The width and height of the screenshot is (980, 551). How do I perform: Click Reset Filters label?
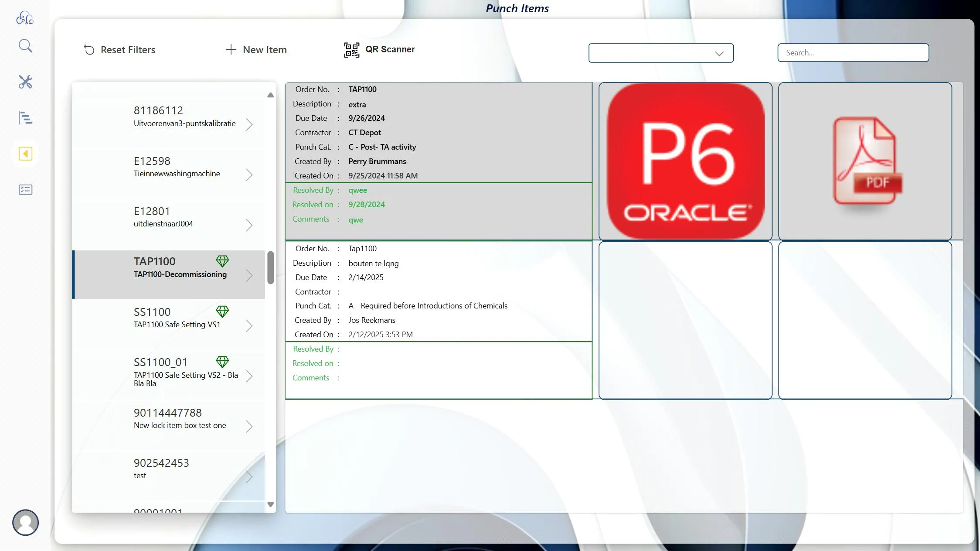click(x=128, y=50)
